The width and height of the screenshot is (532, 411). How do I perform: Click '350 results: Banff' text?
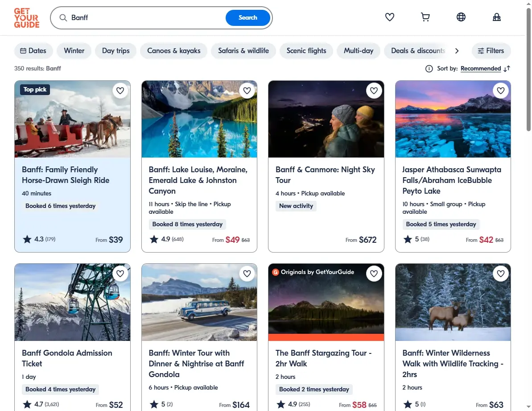(37, 69)
